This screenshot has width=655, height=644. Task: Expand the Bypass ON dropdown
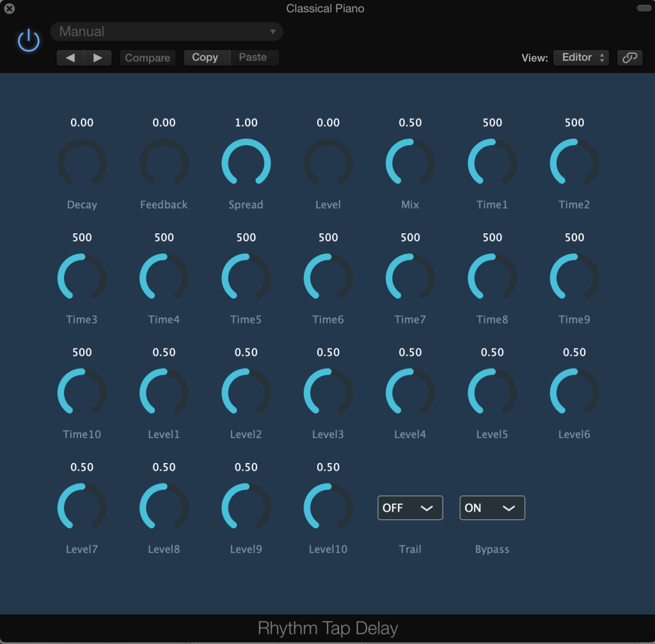click(492, 508)
